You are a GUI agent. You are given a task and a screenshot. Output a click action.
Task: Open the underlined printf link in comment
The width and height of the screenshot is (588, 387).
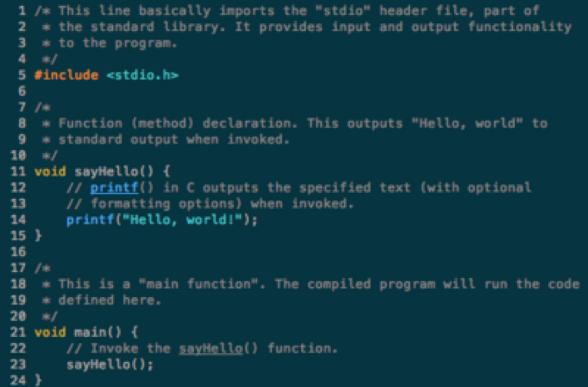click(115, 187)
